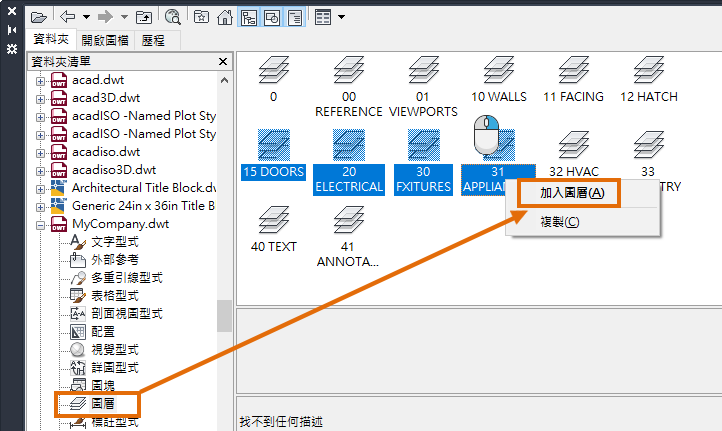Select MyCompany.dwt in the tree
This screenshot has width=722, height=431.
pos(120,224)
